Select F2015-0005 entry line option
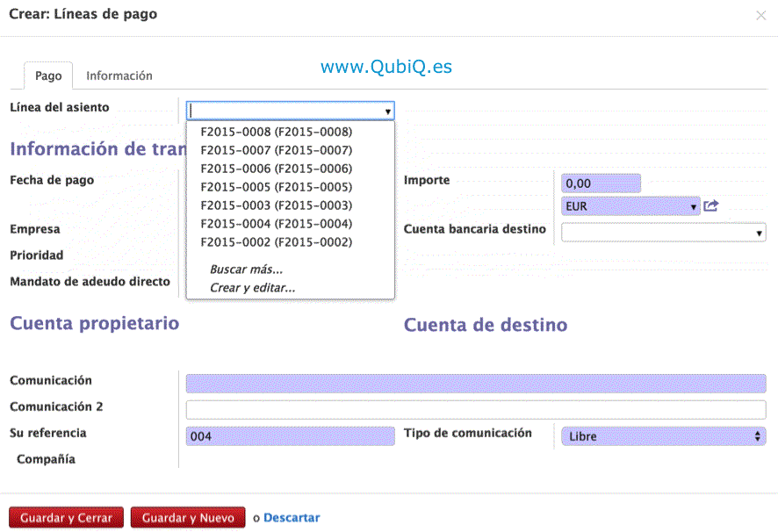 point(276,187)
